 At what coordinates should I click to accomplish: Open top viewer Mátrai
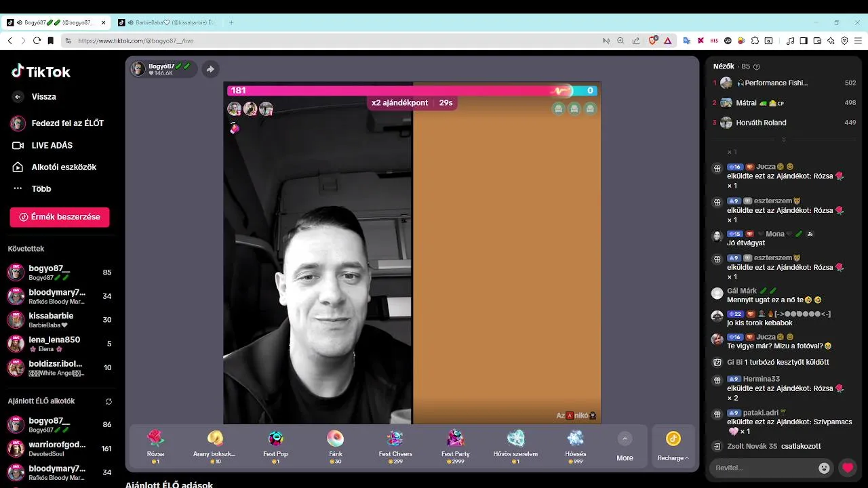point(783,103)
